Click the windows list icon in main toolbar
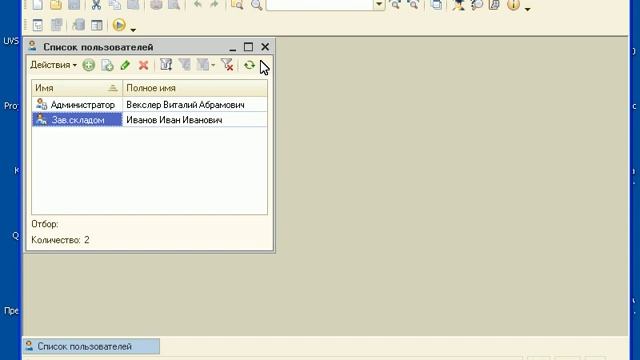This screenshot has width=640, height=360. [x=436, y=4]
